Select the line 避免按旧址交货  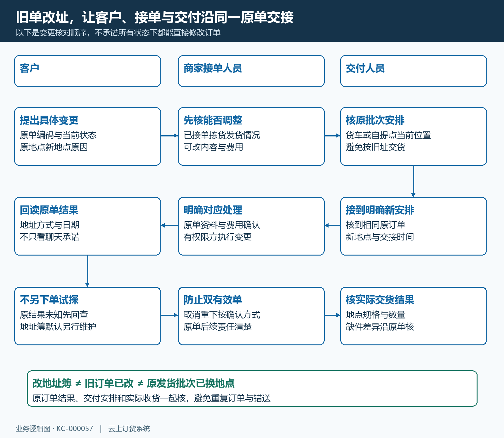coord(375,147)
